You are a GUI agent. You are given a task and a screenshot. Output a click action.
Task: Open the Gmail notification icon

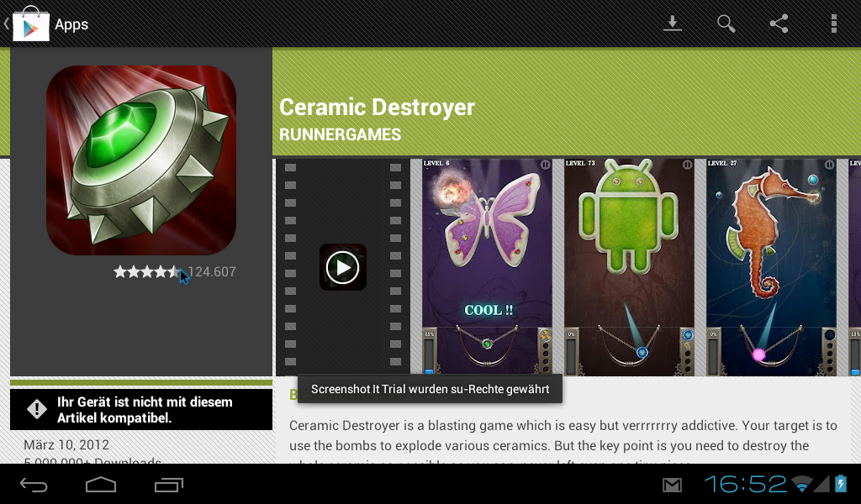click(x=672, y=485)
